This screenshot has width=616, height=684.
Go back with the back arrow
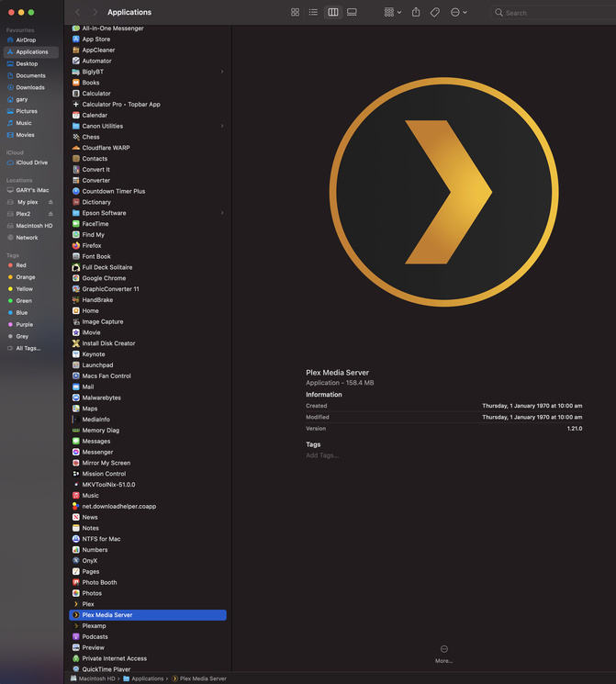[x=78, y=12]
